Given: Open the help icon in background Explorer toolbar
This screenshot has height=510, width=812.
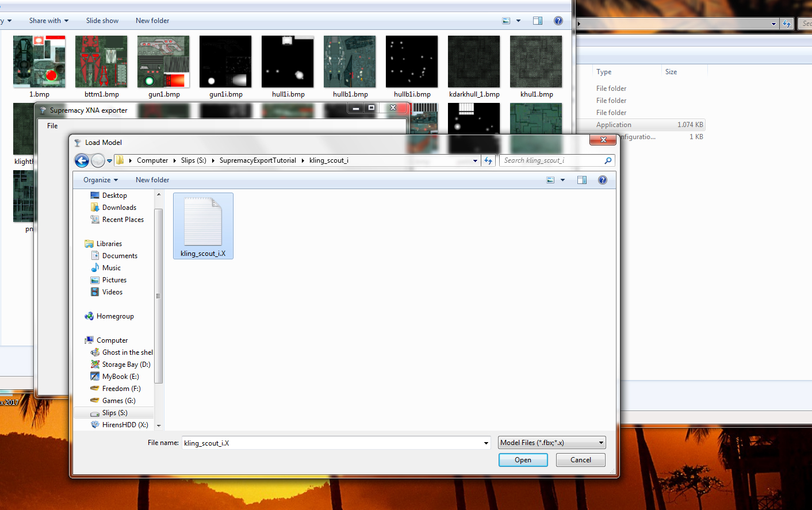Looking at the screenshot, I should 558,21.
